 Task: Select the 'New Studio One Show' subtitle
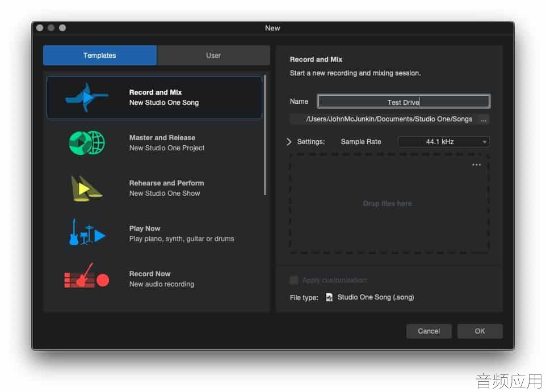165,193
